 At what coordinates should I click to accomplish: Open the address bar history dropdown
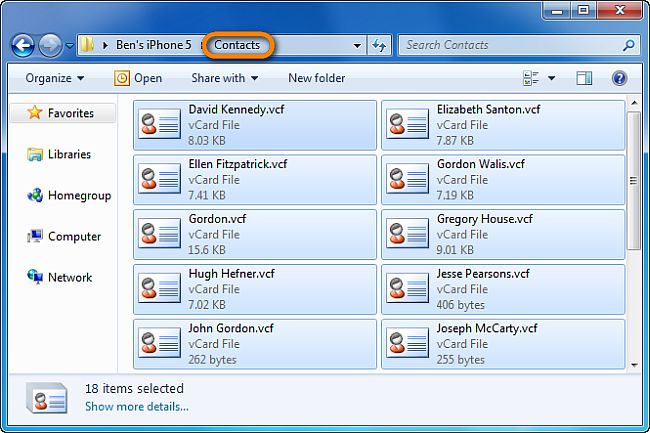tap(358, 46)
